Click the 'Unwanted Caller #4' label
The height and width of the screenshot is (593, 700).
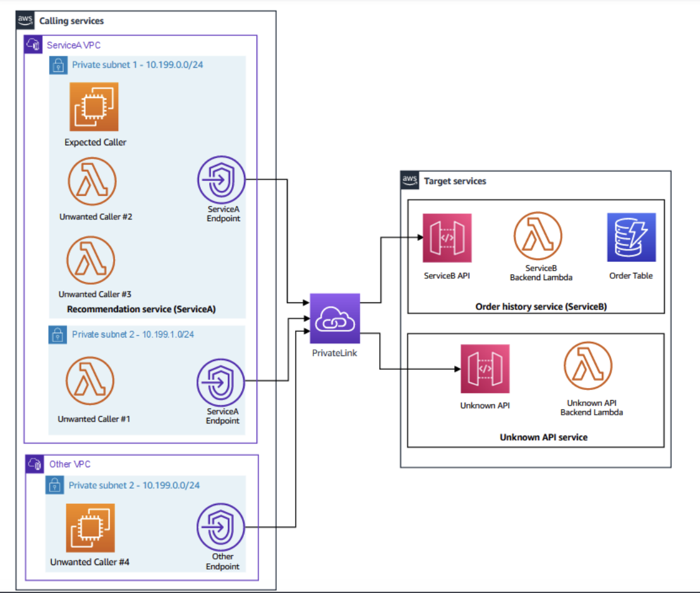[x=90, y=562]
